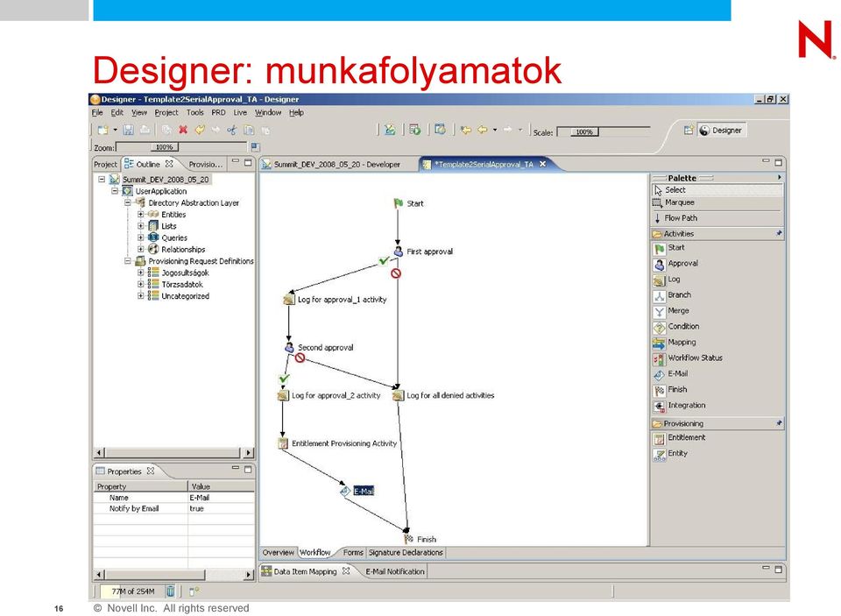Viewport: 841px width, 616px height.
Task: Activate the Flow Path tool
Action: 717,218
